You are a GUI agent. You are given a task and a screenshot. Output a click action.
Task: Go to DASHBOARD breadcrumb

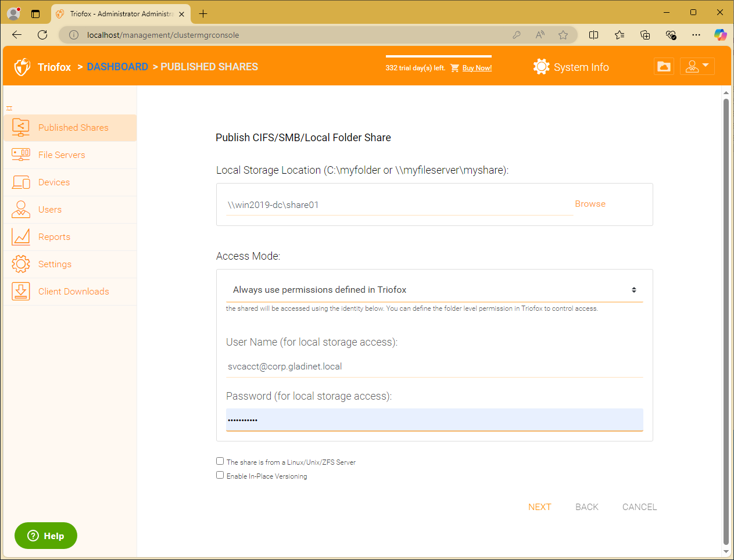click(117, 67)
